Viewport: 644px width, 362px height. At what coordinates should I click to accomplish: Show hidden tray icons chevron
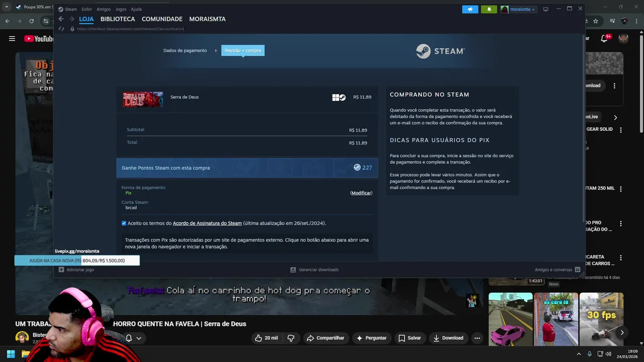[579, 354]
